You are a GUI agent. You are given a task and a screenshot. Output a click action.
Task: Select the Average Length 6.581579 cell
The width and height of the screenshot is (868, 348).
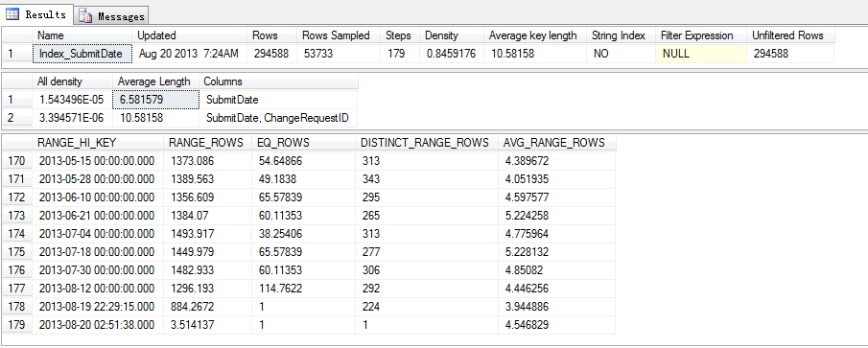(155, 100)
